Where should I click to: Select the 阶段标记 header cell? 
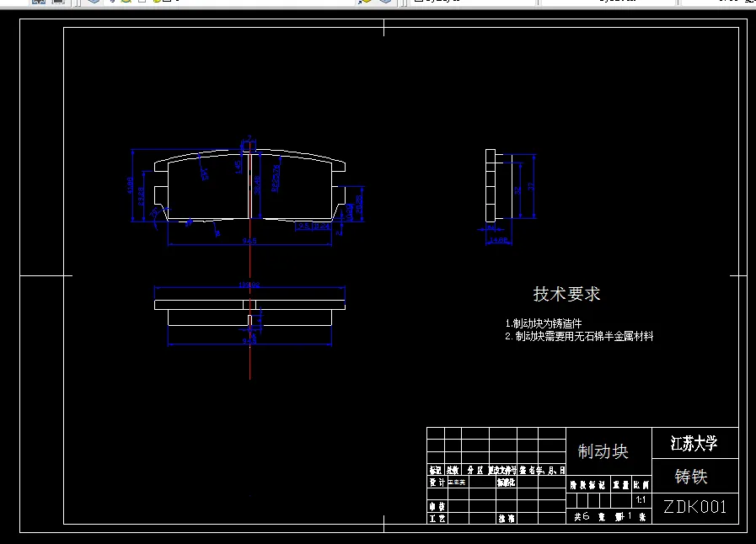pos(587,485)
